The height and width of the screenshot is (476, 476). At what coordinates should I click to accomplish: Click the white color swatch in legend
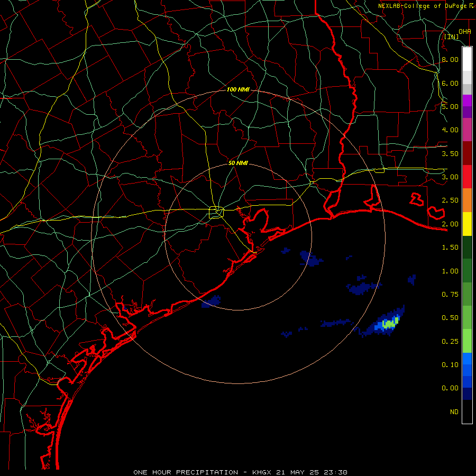pos(467,59)
